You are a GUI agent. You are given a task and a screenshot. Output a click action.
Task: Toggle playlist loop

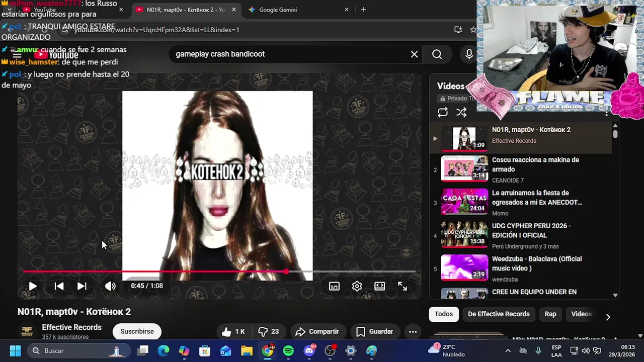click(443, 112)
